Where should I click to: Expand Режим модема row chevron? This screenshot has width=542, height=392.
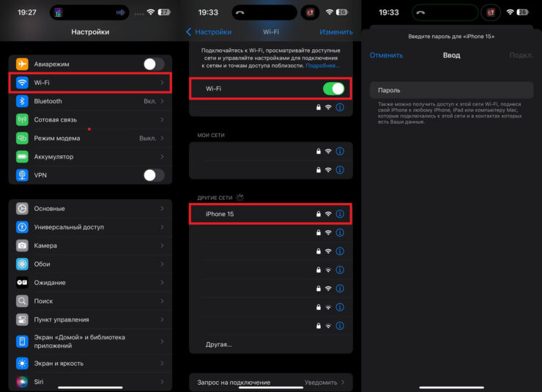(x=162, y=138)
